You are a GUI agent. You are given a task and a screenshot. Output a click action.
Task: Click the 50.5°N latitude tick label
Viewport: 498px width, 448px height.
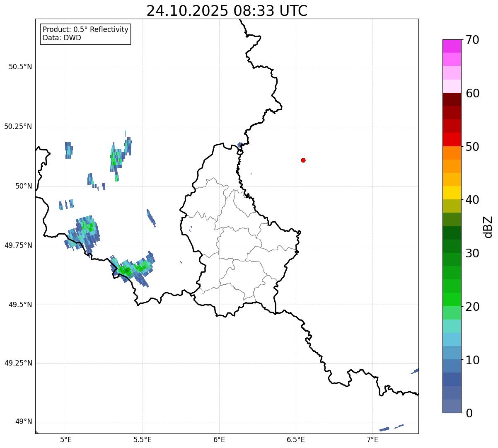pyautogui.click(x=20, y=67)
